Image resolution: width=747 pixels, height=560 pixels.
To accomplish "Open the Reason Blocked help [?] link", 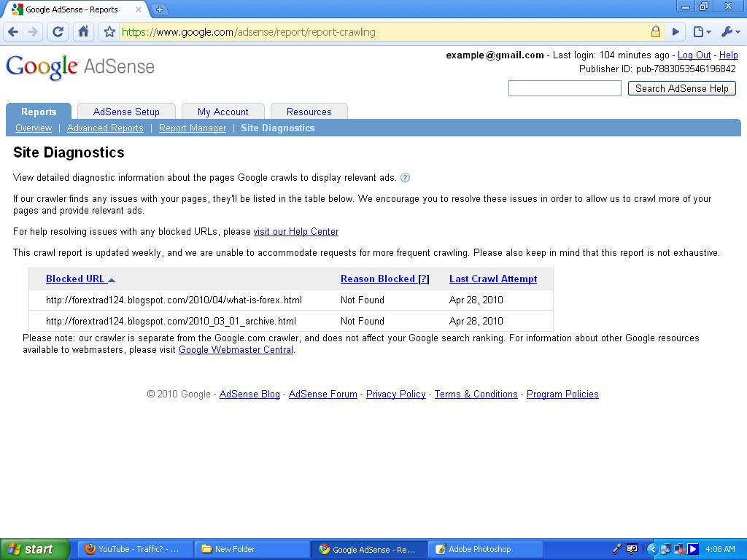I will click(x=423, y=279).
